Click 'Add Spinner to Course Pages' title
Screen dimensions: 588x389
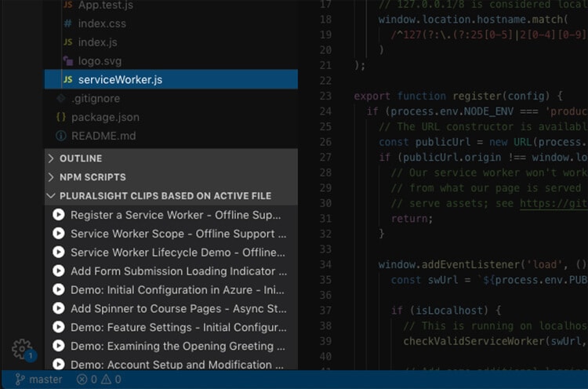click(x=146, y=309)
